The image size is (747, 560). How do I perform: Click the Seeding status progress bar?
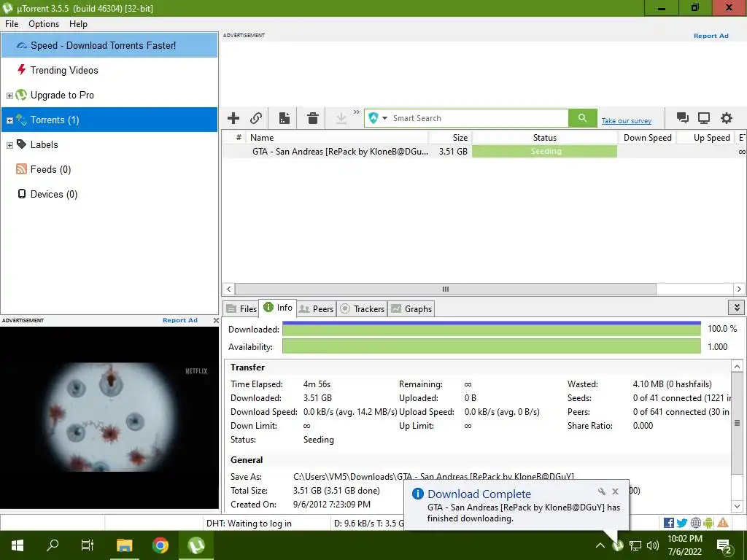point(544,152)
